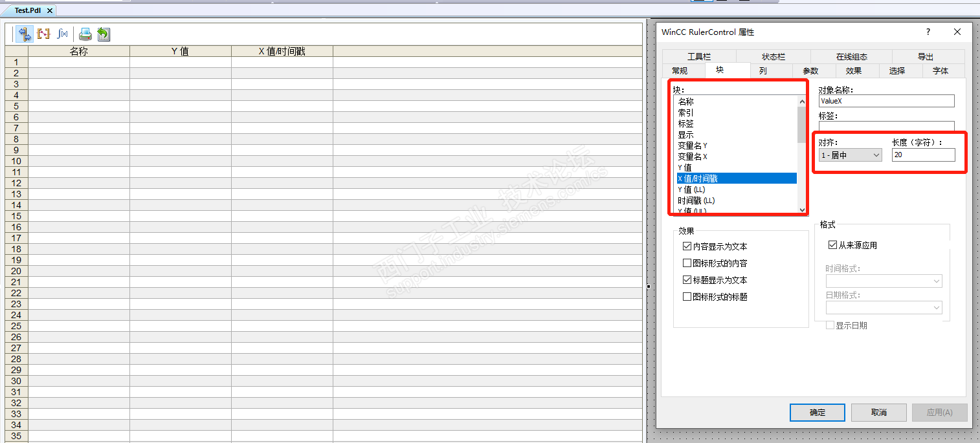The height and width of the screenshot is (443, 980).
Task: Open the '日期格式' dropdown
Action: coord(884,308)
